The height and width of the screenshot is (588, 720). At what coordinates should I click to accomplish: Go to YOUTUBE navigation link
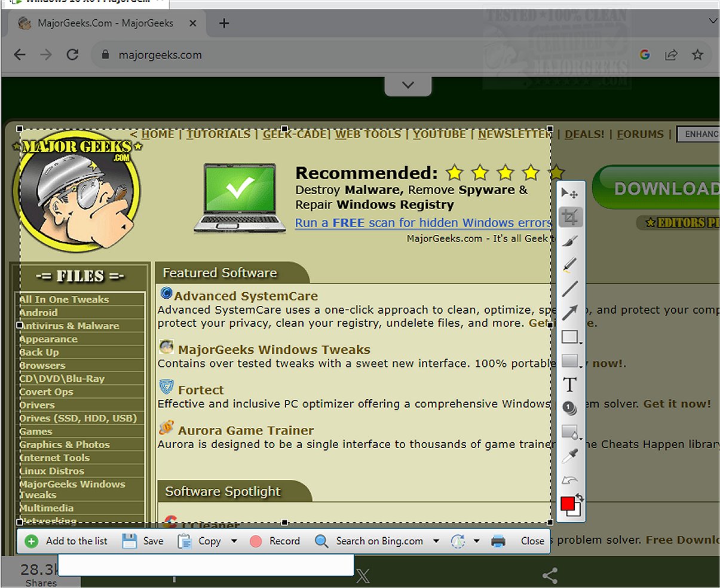[x=439, y=134]
